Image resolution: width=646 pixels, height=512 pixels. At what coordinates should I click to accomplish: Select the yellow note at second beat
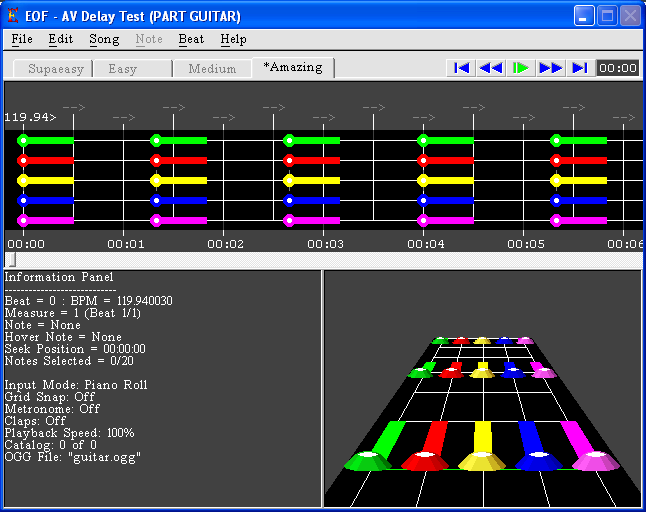(x=156, y=180)
